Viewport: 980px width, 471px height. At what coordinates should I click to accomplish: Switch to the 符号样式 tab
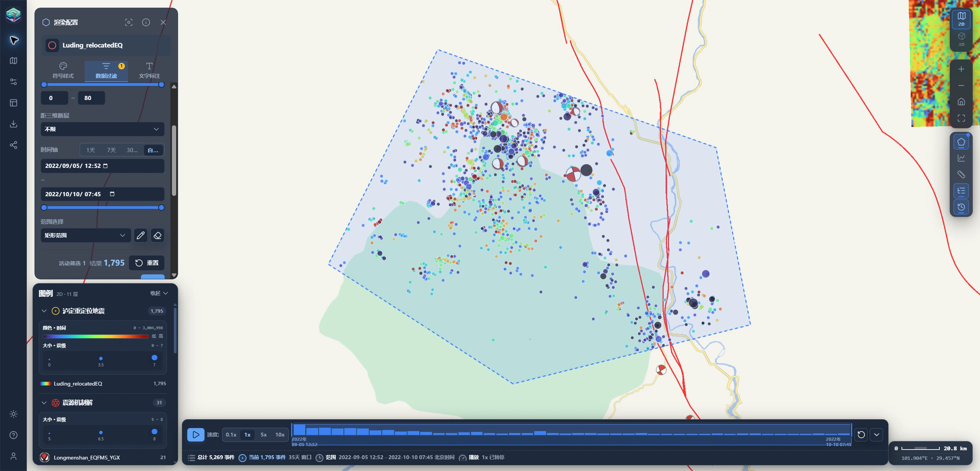pos(63,71)
